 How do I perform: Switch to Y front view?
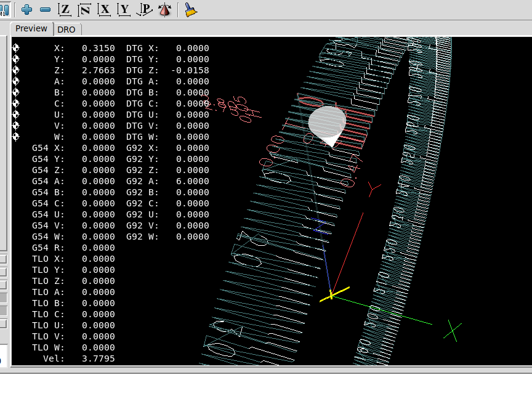point(124,9)
